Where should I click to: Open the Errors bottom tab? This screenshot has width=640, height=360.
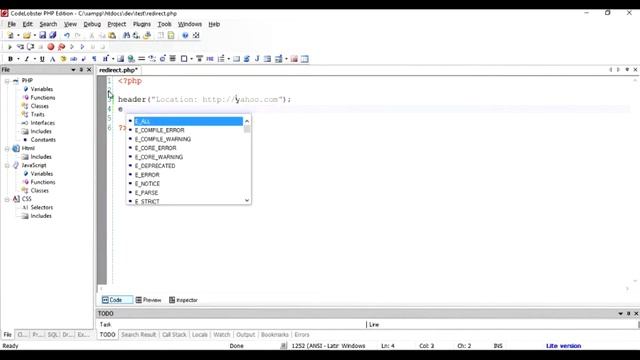(x=302, y=335)
